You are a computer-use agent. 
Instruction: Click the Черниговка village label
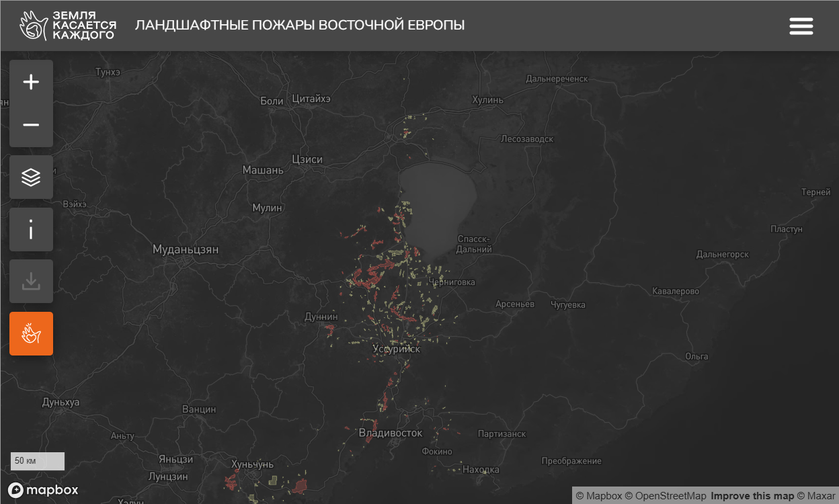[x=452, y=282]
